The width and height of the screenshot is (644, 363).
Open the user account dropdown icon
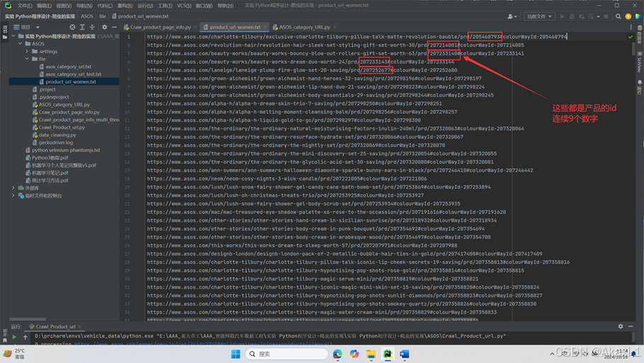(512, 16)
